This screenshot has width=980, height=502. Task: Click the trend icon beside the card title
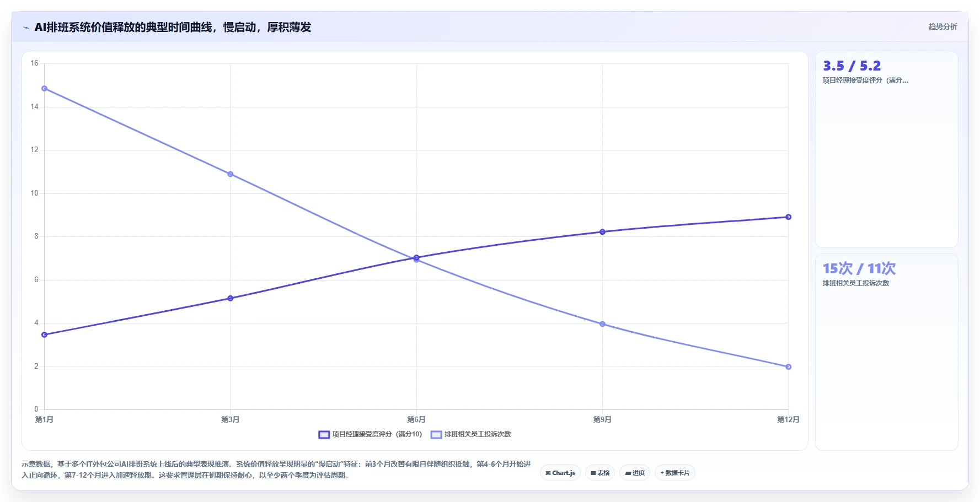tap(26, 28)
